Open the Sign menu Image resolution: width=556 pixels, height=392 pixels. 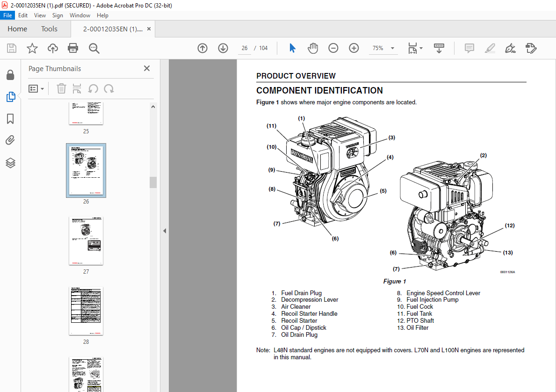pyautogui.click(x=58, y=15)
